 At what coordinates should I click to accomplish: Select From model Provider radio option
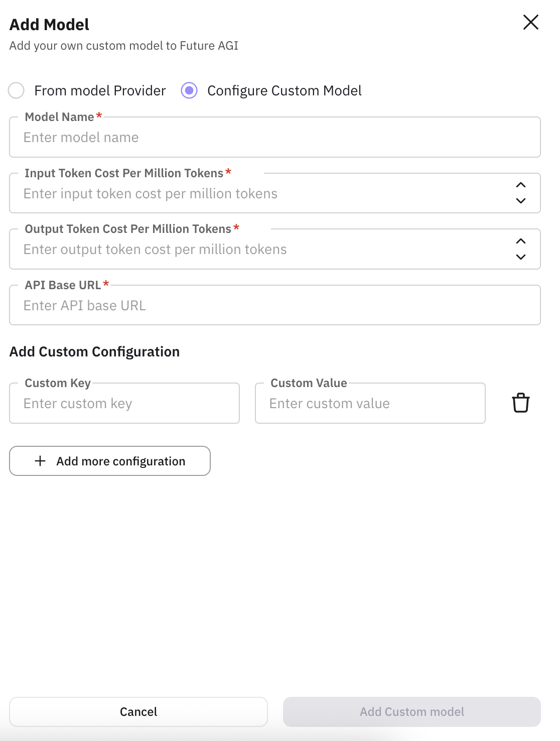tap(17, 90)
